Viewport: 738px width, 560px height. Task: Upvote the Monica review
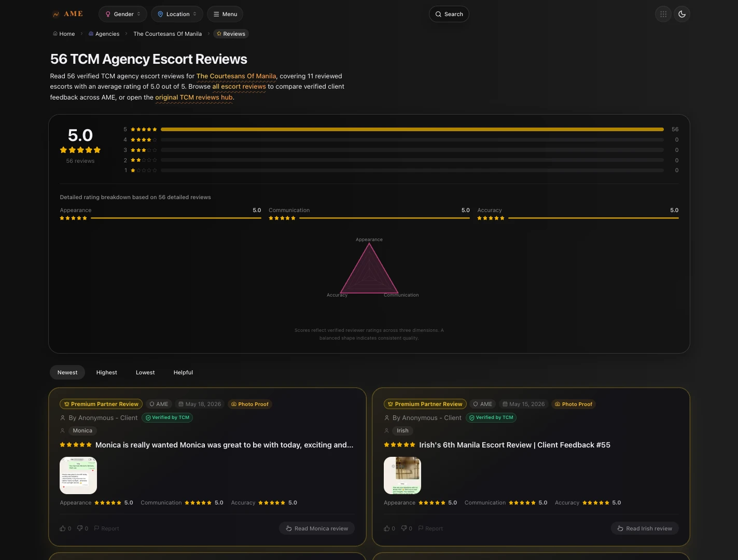pos(65,528)
